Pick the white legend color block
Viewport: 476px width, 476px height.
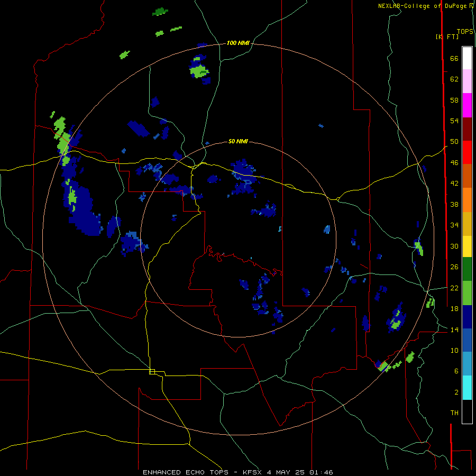467,58
